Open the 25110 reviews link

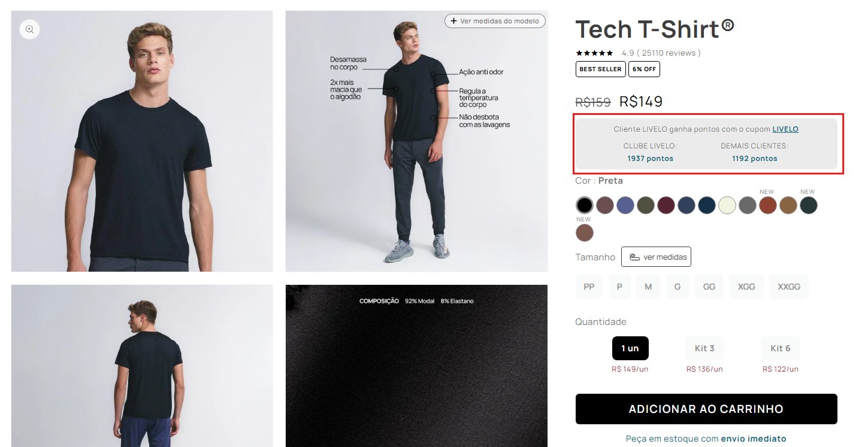click(x=669, y=53)
